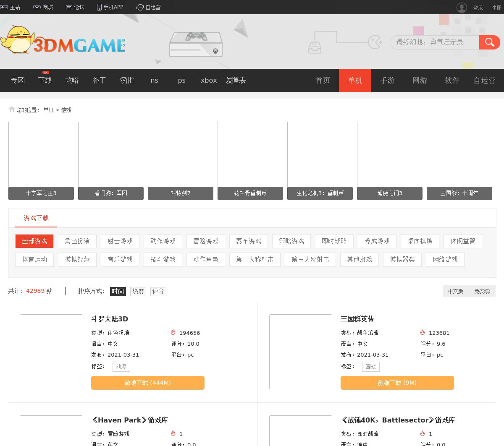Open the 三国群英传 game title link
The height and width of the screenshot is (446, 504).
click(x=357, y=319)
